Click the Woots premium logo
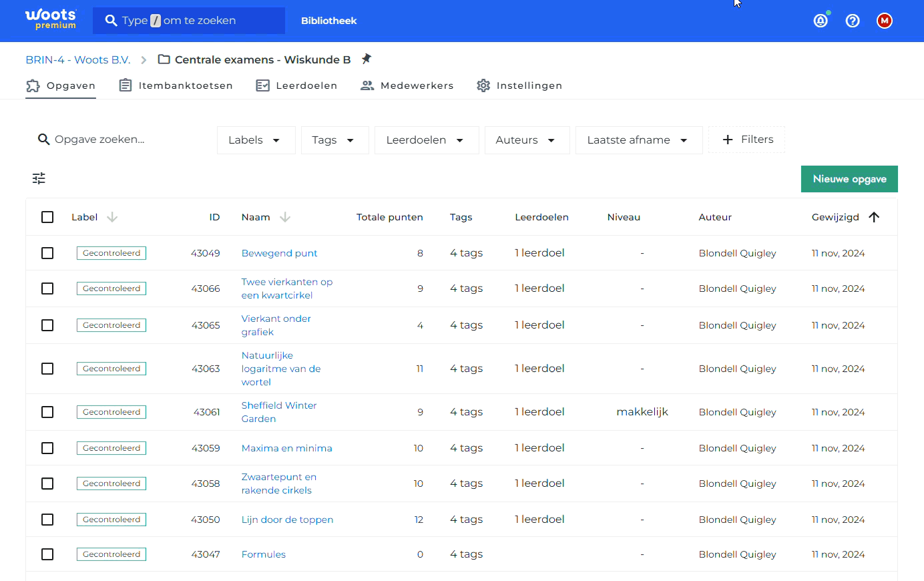Viewport: 924px width, 581px height. [x=51, y=19]
